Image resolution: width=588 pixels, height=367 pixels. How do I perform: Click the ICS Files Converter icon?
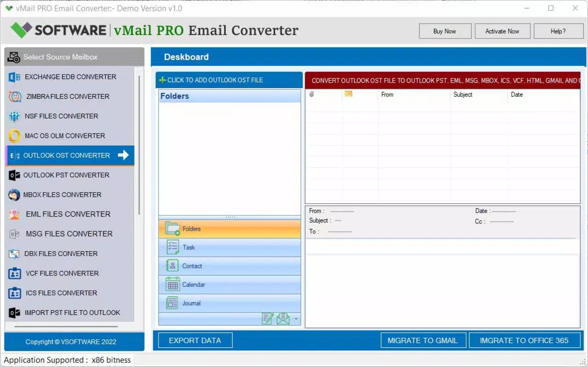(x=15, y=293)
